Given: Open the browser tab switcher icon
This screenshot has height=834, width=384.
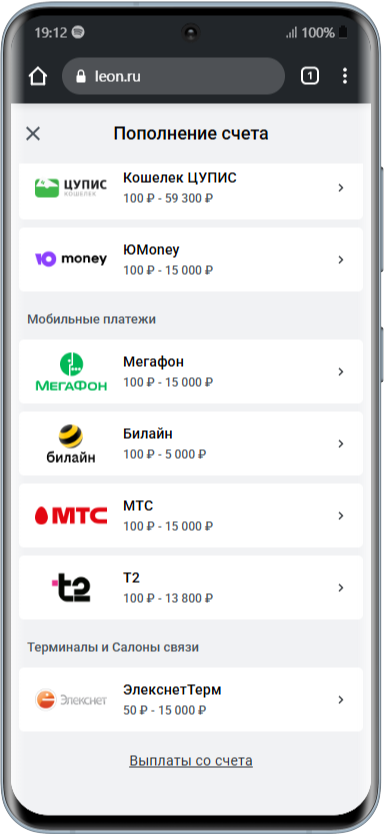Looking at the screenshot, I should click(310, 76).
